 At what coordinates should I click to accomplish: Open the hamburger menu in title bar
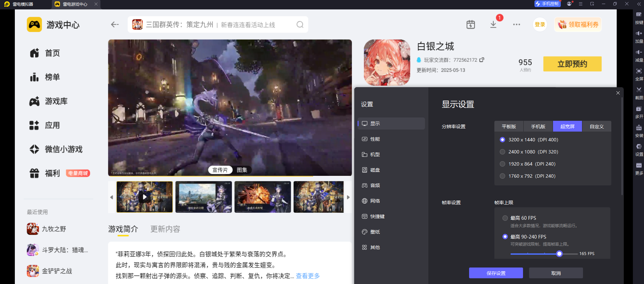coord(581,4)
